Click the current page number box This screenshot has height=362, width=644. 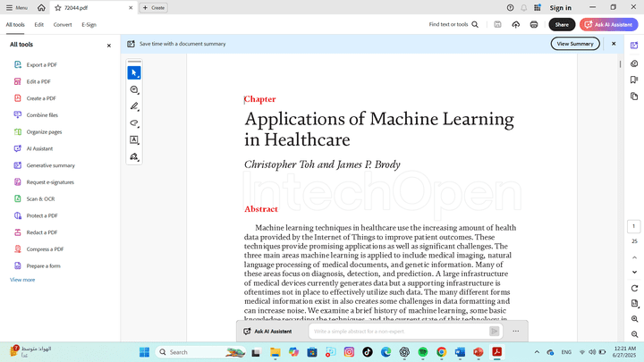[634, 226]
